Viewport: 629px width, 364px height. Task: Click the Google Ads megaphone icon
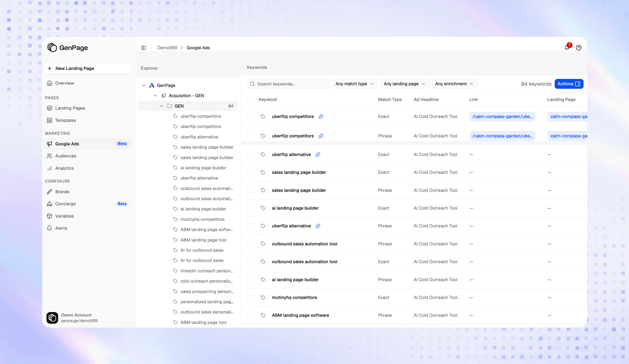(50, 144)
